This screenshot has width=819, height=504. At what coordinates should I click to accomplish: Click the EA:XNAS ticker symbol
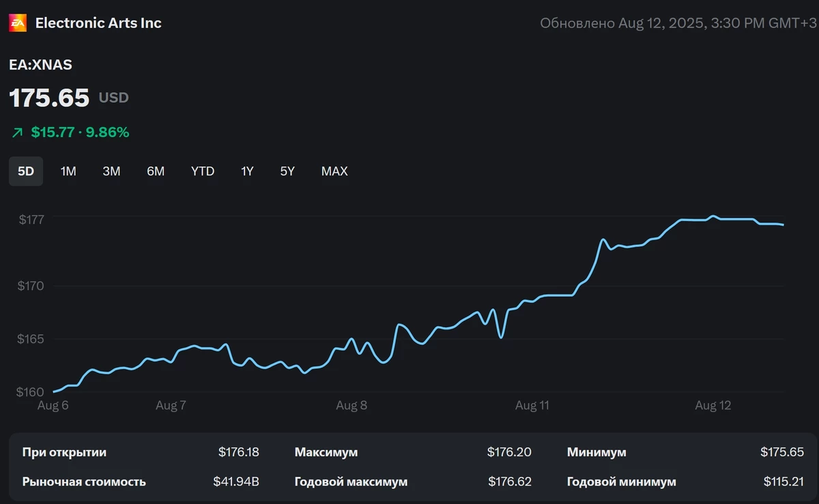coord(40,65)
